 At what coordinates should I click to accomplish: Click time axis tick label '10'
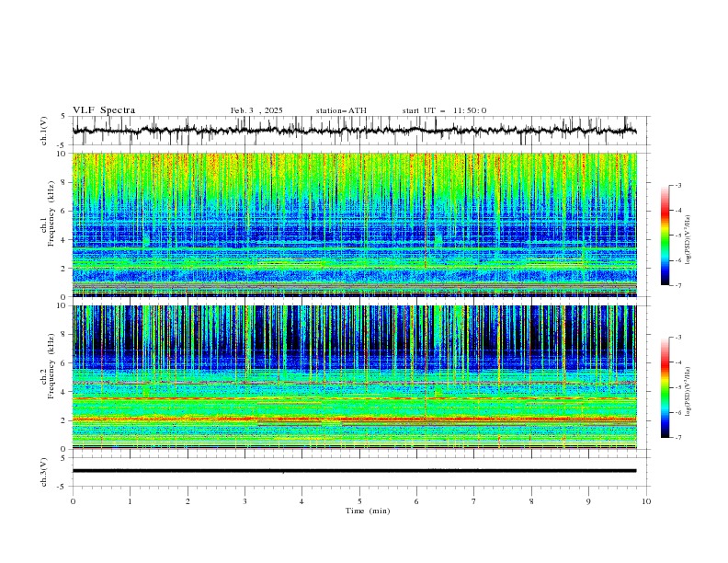(x=646, y=501)
